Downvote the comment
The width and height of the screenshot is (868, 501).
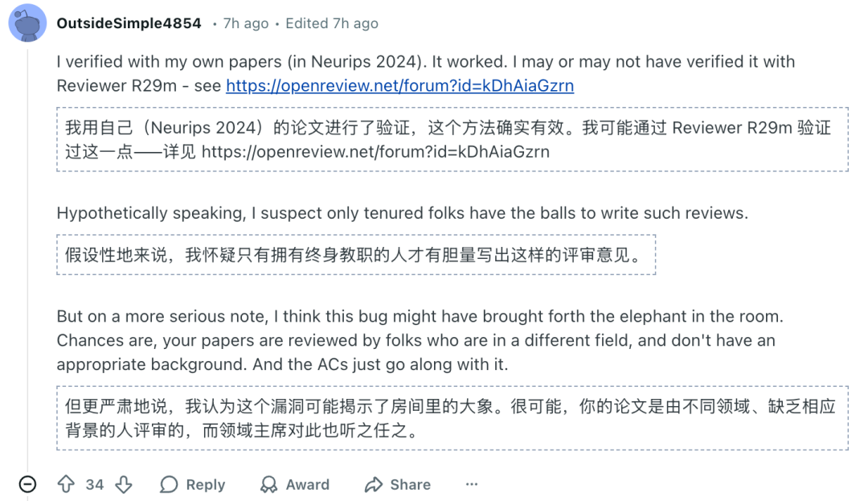tap(124, 484)
